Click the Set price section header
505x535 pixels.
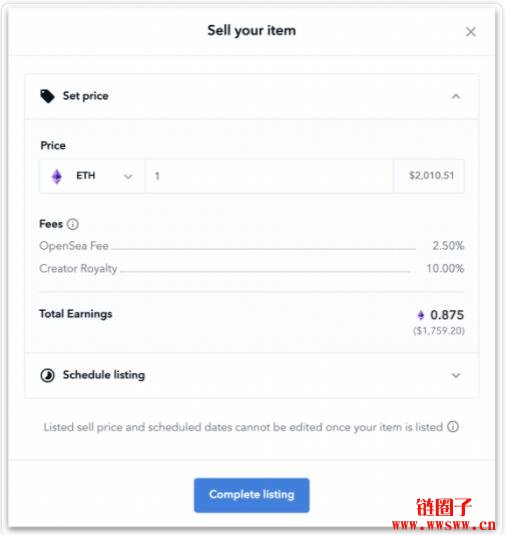tap(252, 97)
